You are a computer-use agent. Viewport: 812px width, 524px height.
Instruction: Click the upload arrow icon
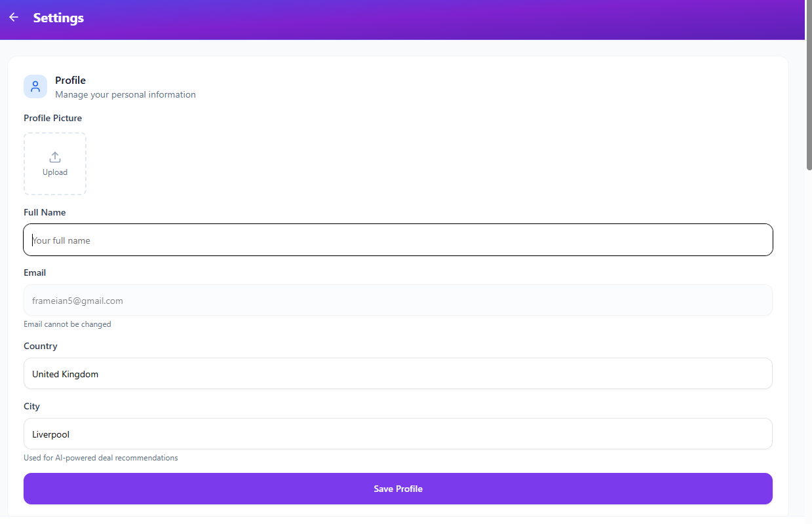point(55,157)
